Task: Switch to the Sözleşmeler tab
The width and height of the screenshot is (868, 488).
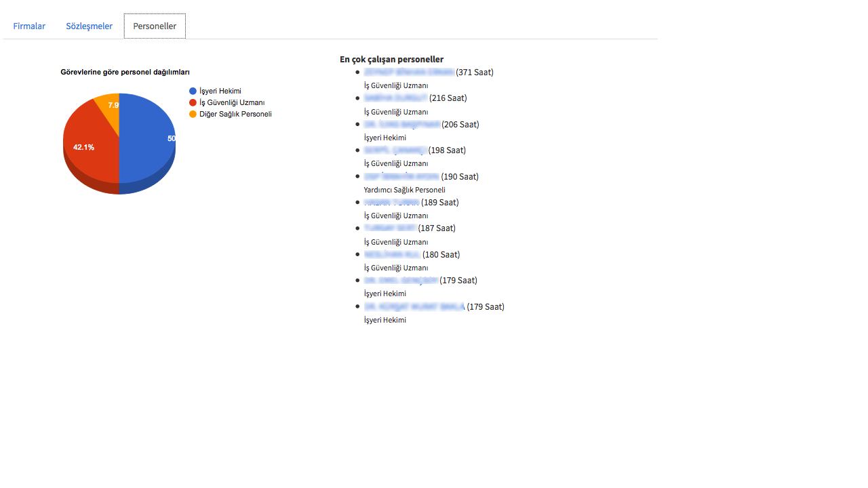Action: tap(89, 26)
